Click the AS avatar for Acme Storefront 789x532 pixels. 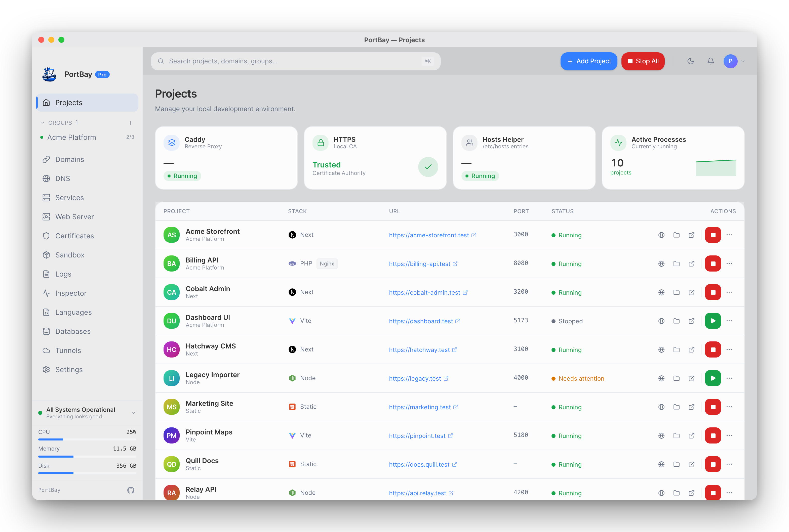pos(171,235)
